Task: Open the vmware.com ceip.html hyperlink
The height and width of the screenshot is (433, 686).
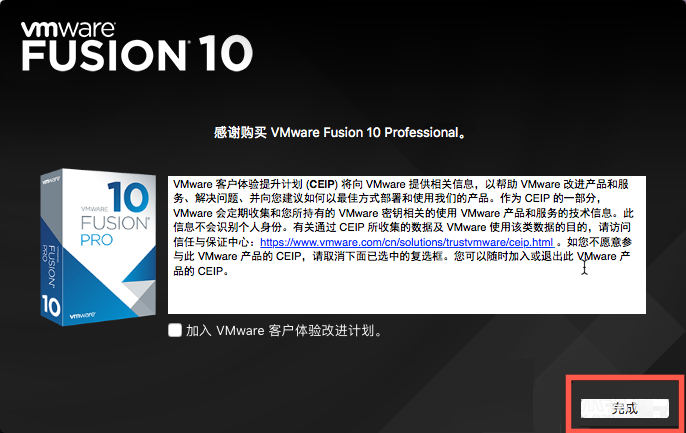Action: (407, 242)
